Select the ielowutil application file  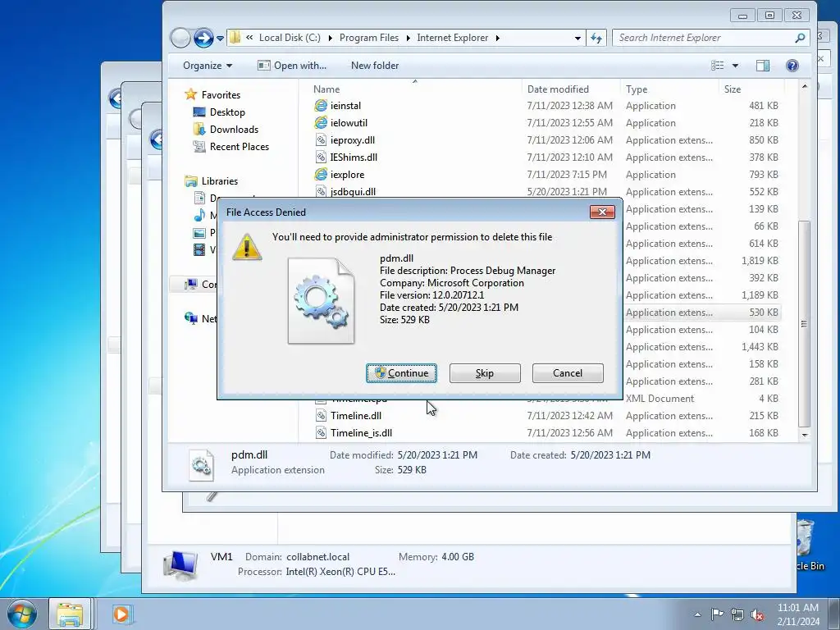(x=349, y=123)
